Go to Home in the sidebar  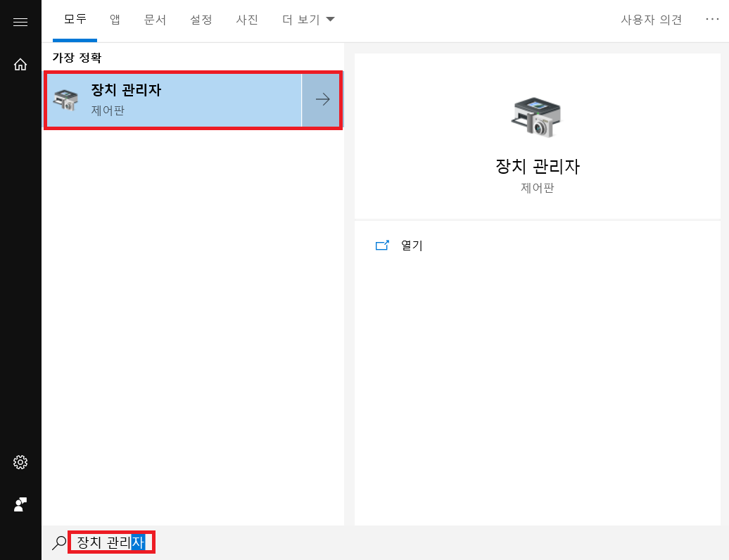pyautogui.click(x=20, y=64)
